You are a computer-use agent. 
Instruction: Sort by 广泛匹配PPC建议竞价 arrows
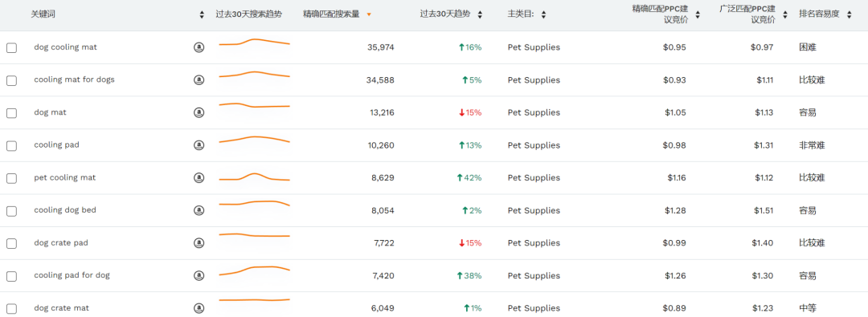click(x=785, y=15)
